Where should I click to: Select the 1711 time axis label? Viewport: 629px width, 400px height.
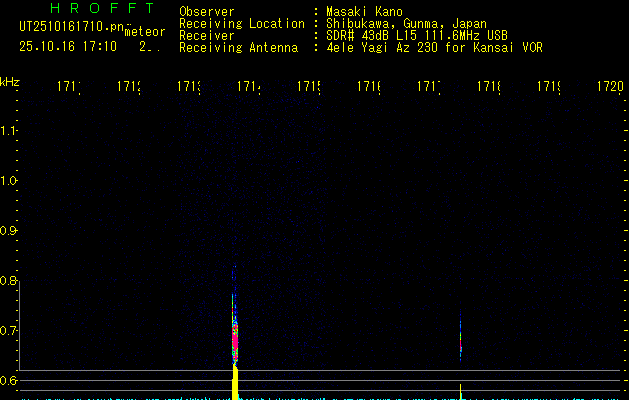[x=69, y=87]
